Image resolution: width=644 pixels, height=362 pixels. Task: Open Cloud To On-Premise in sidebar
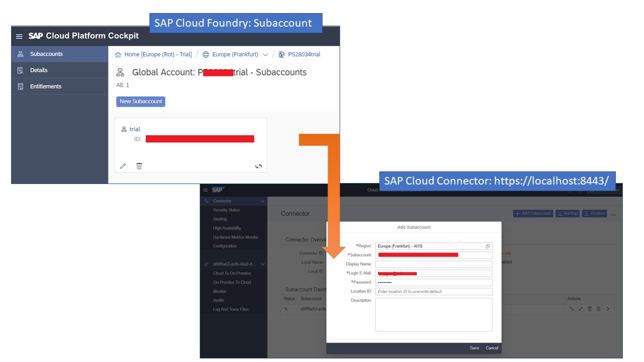(232, 274)
